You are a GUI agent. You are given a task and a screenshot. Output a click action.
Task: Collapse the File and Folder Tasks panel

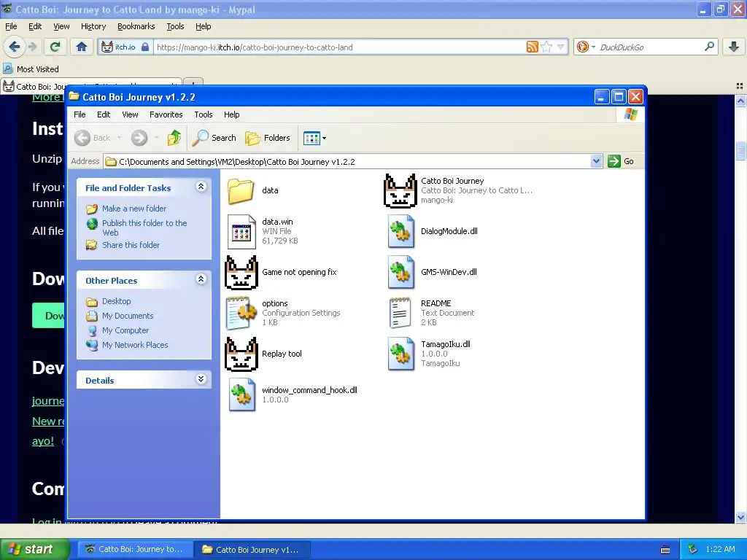pos(201,187)
